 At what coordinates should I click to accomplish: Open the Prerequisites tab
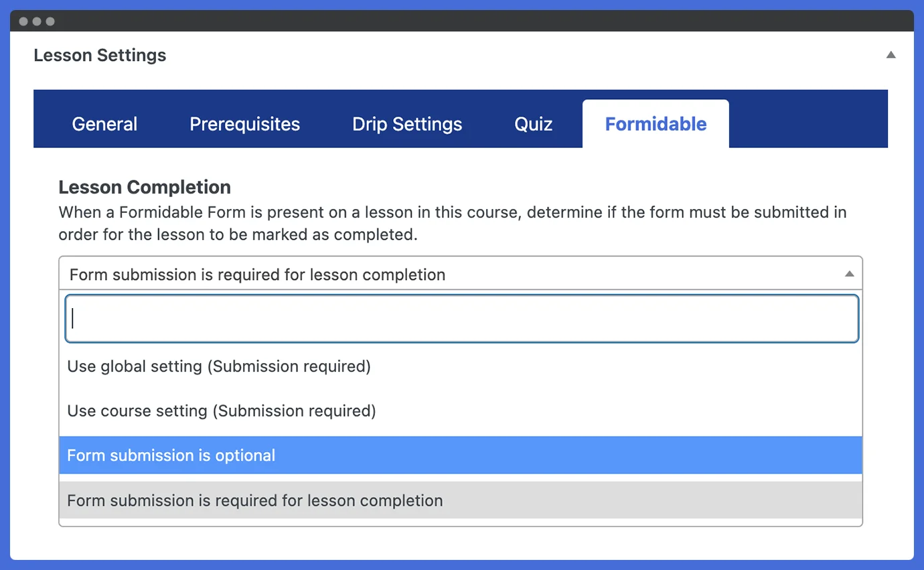(x=244, y=124)
